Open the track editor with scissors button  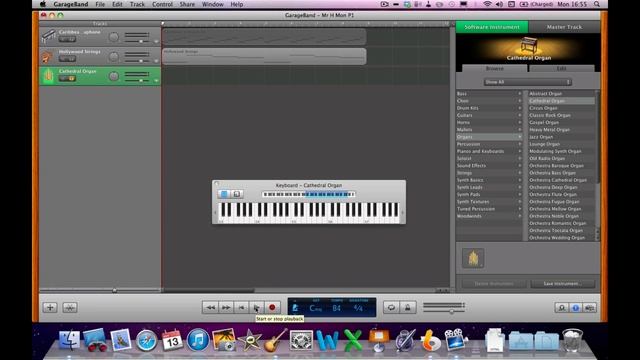click(70, 307)
